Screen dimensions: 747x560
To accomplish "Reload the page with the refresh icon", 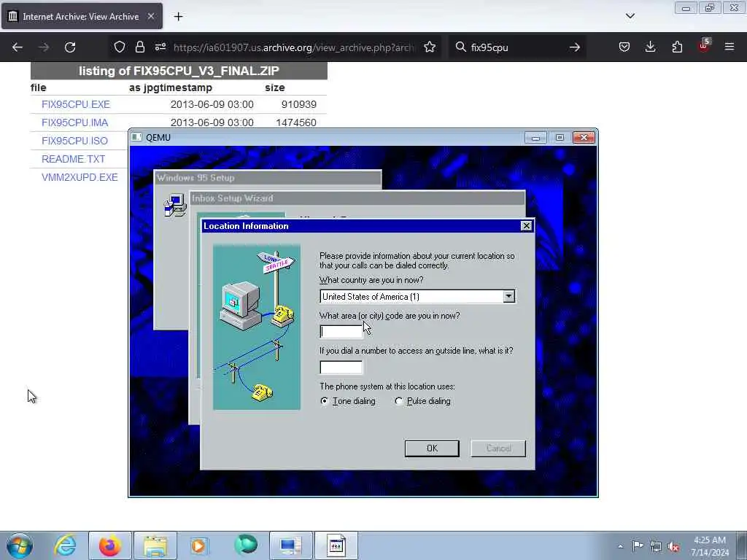I will (70, 47).
